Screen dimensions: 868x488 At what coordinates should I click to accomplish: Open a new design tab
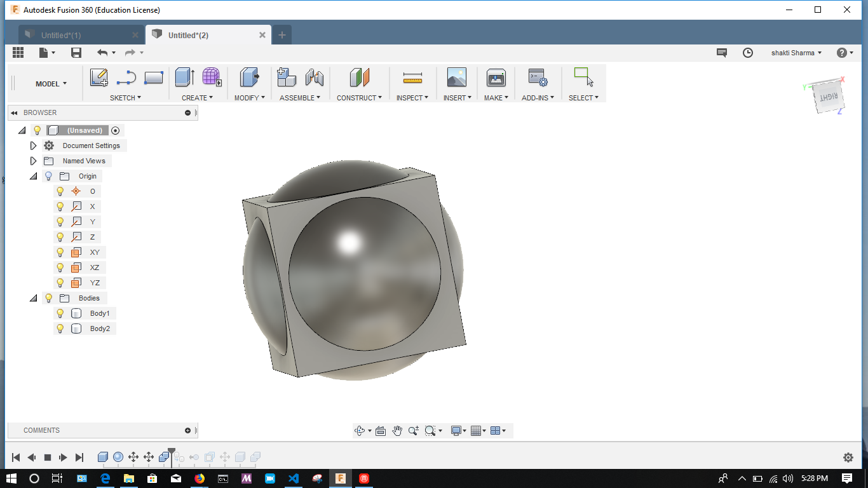(x=282, y=35)
